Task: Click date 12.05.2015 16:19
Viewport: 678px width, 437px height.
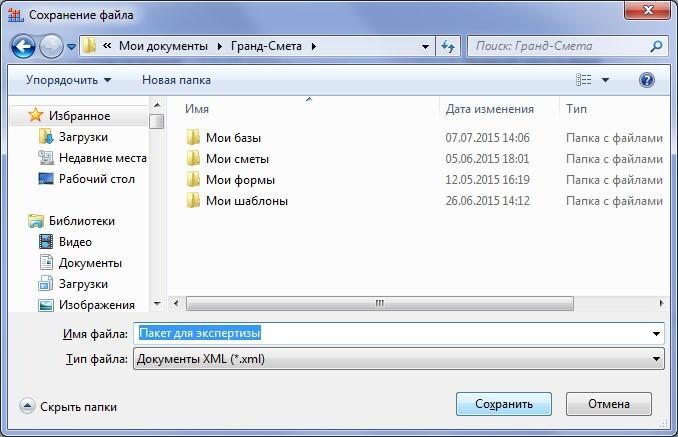Action: 488,179
